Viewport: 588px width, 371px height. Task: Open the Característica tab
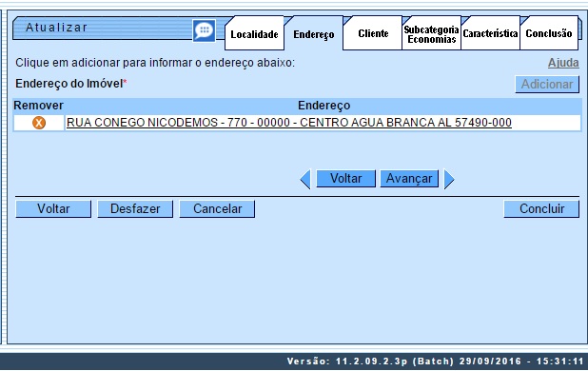490,33
